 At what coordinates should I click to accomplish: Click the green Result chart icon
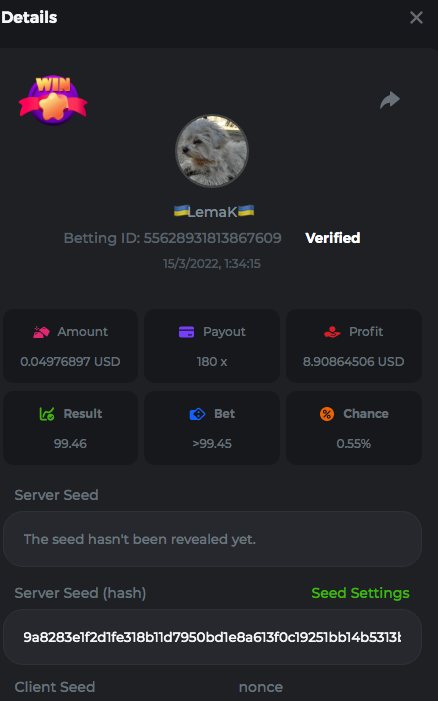coord(46,414)
